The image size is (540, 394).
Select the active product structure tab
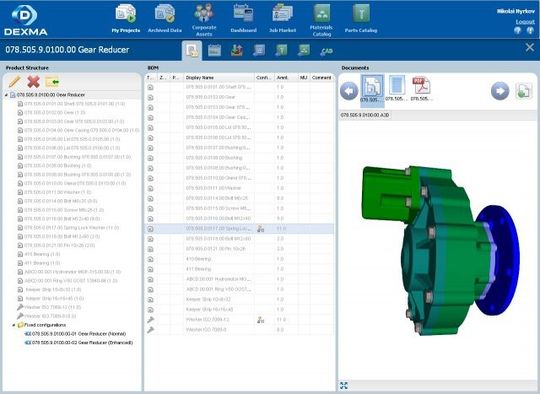point(192,51)
